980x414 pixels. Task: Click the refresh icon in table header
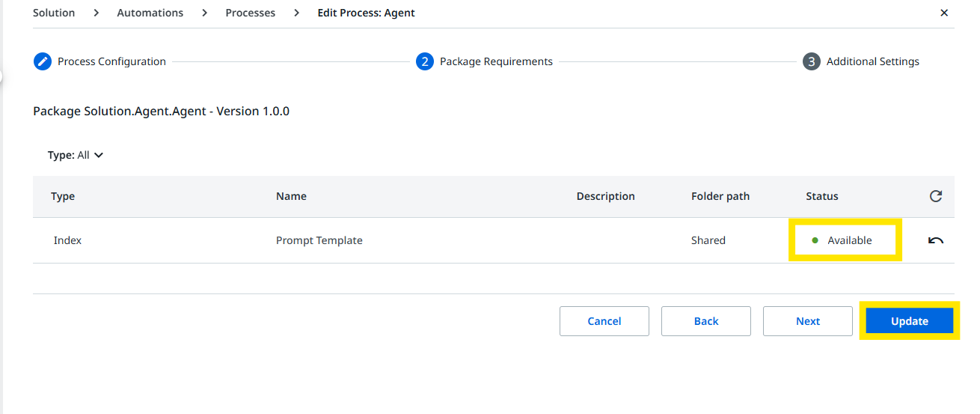click(x=935, y=196)
